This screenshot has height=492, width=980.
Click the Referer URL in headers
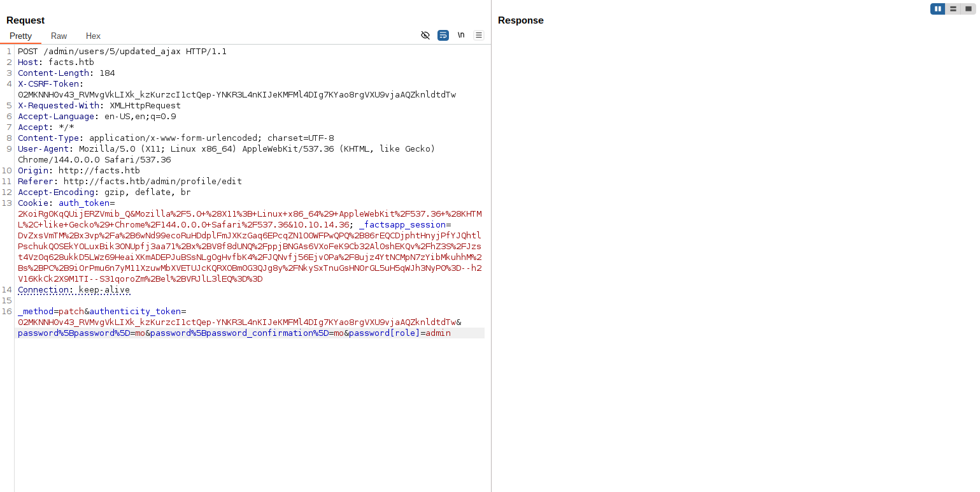click(x=153, y=182)
